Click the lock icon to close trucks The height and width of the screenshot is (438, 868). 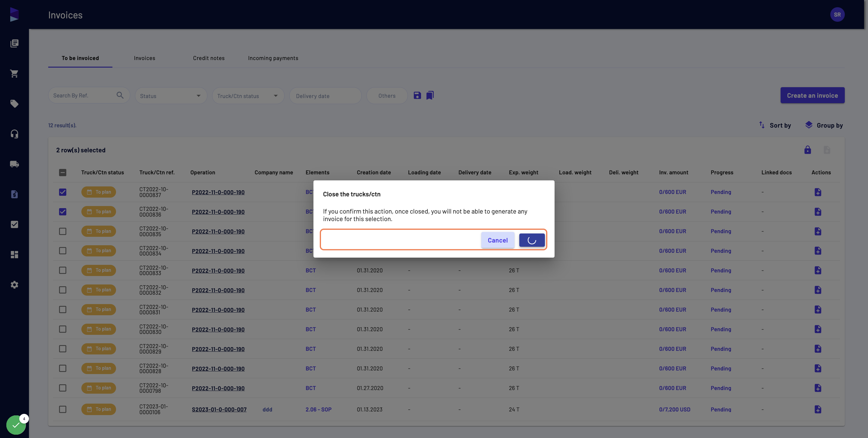808,150
